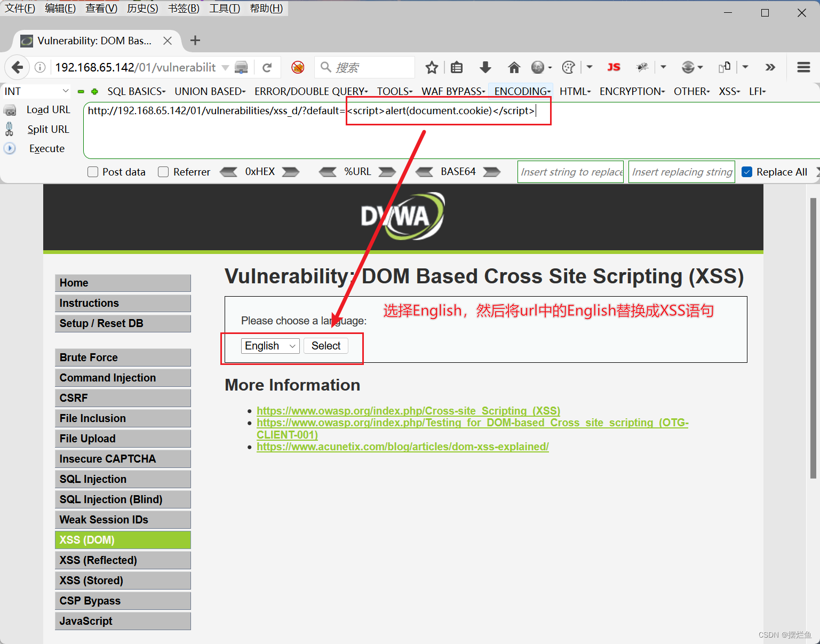
Task: Open Setup / Reset DB page
Action: (123, 323)
